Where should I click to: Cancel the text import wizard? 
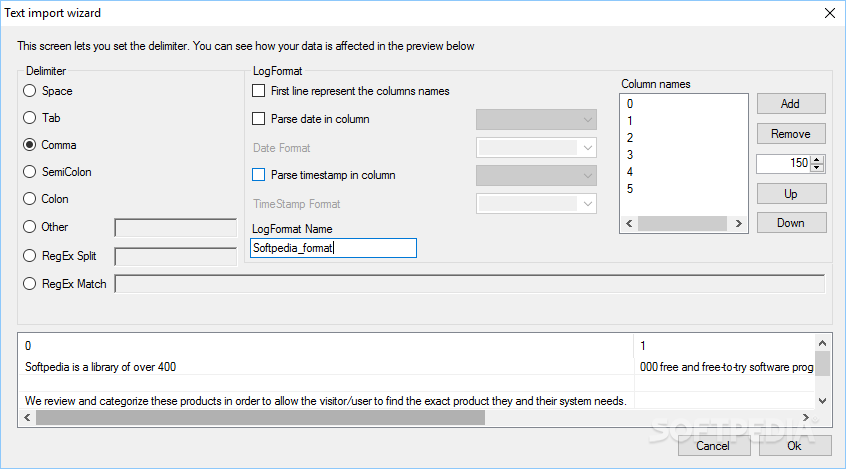click(x=714, y=446)
